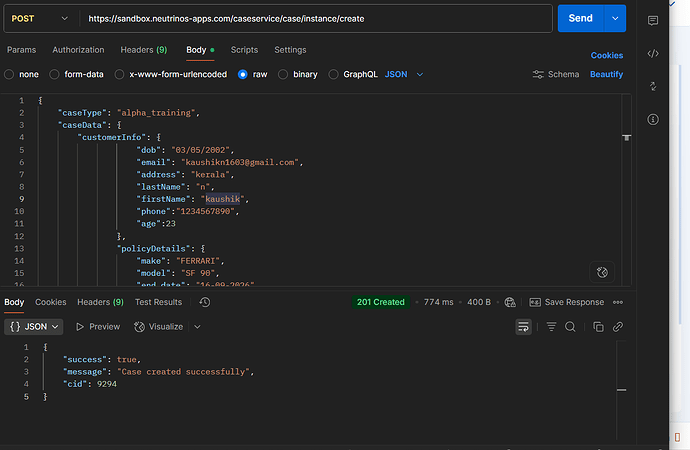Click the Beautify link
Viewport: 690px width, 450px height.
pos(606,74)
